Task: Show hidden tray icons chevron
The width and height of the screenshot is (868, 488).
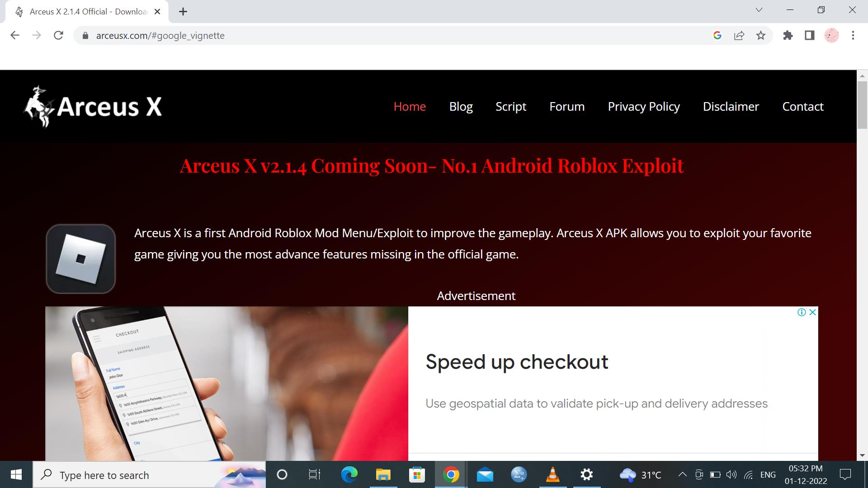Action: tap(683, 474)
